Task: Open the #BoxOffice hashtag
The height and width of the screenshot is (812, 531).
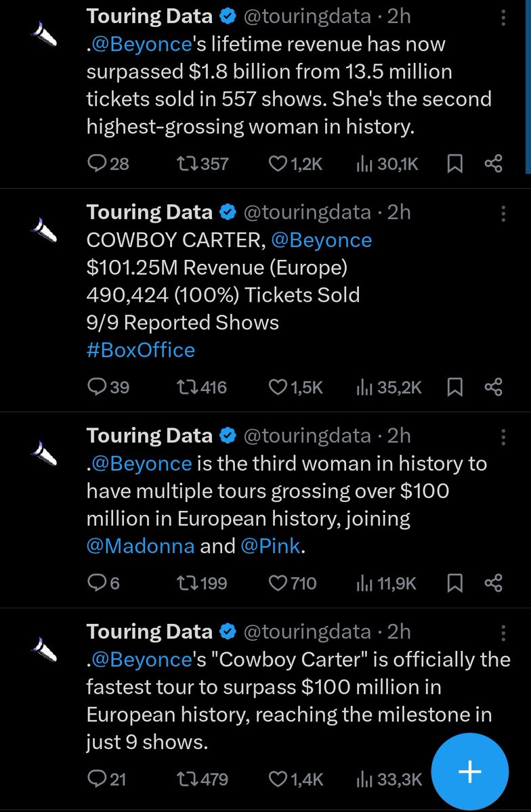Action: coord(141,350)
